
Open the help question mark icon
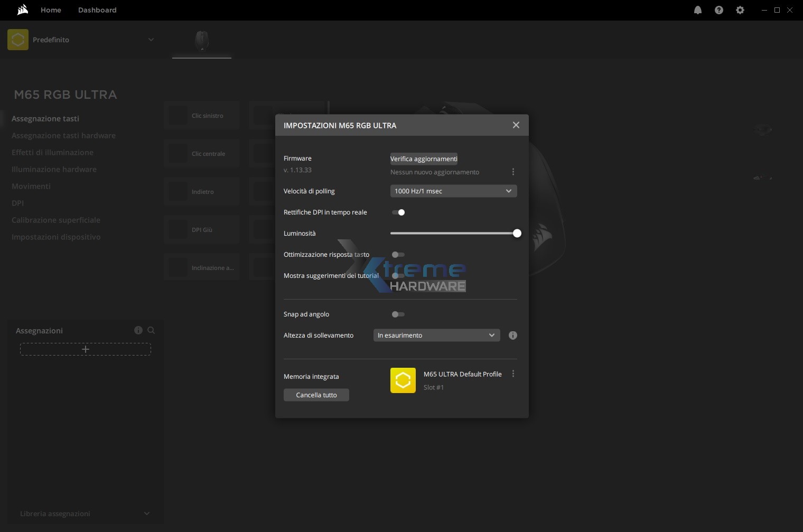tap(719, 10)
